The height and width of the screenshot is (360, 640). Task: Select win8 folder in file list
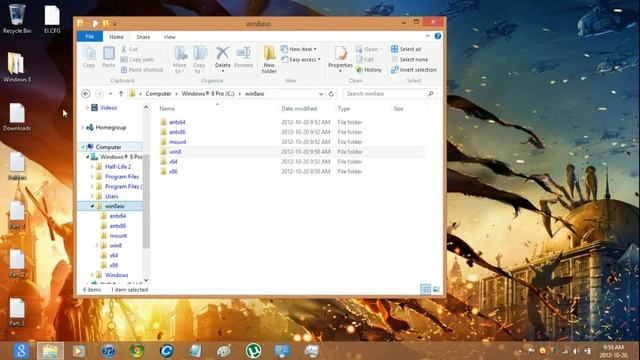(x=175, y=151)
